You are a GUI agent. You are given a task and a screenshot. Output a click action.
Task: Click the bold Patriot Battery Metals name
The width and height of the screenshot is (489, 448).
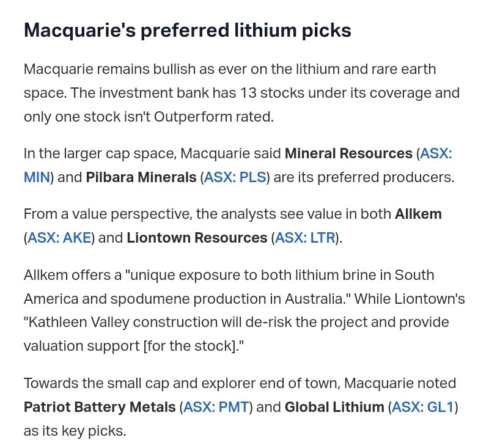[100, 407]
